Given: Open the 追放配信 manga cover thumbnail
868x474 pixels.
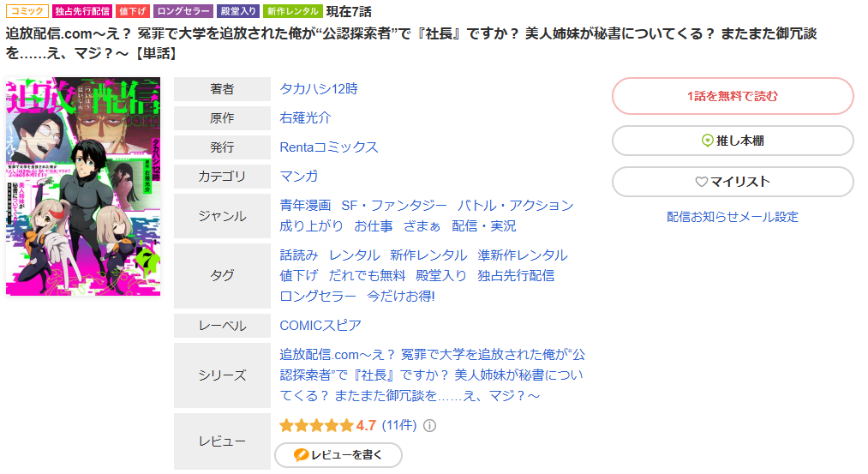Looking at the screenshot, I should (83, 186).
